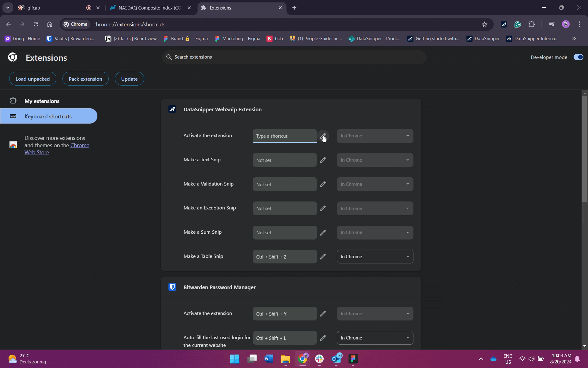Screen dimensions: 588x368
Task: Open scope dropdown for Make a Table Snip
Action: (375, 257)
